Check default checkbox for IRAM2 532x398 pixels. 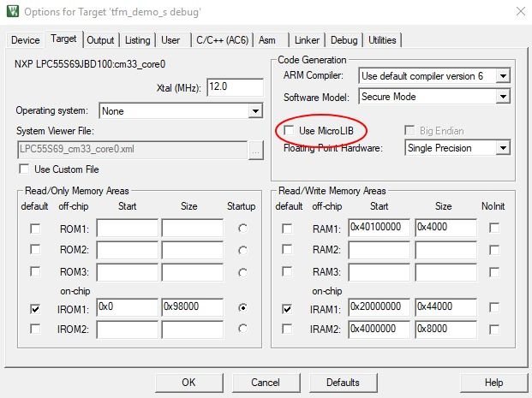pyautogui.click(x=287, y=329)
